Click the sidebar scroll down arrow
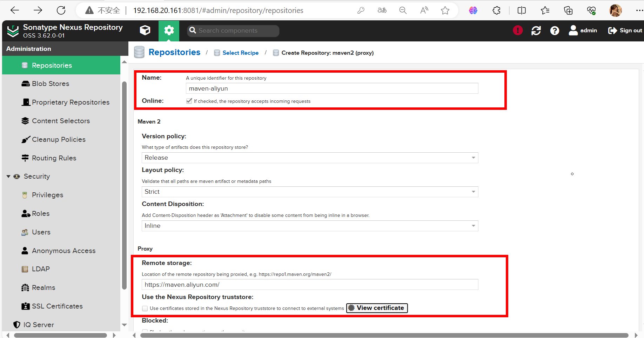 [x=124, y=325]
